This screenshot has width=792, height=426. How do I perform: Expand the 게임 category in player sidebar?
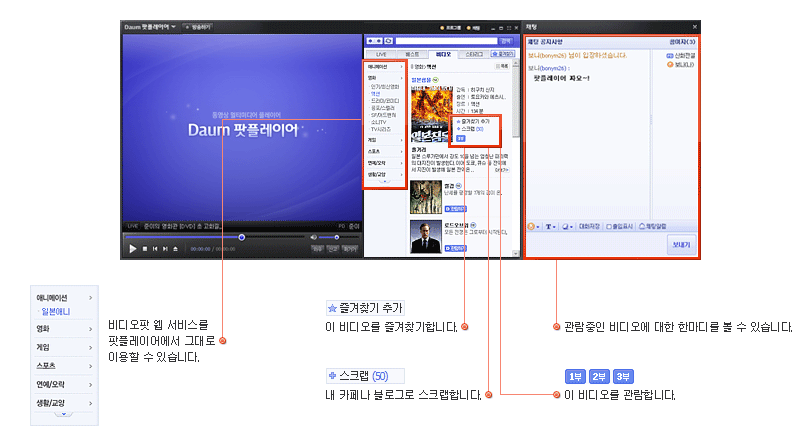[x=385, y=140]
